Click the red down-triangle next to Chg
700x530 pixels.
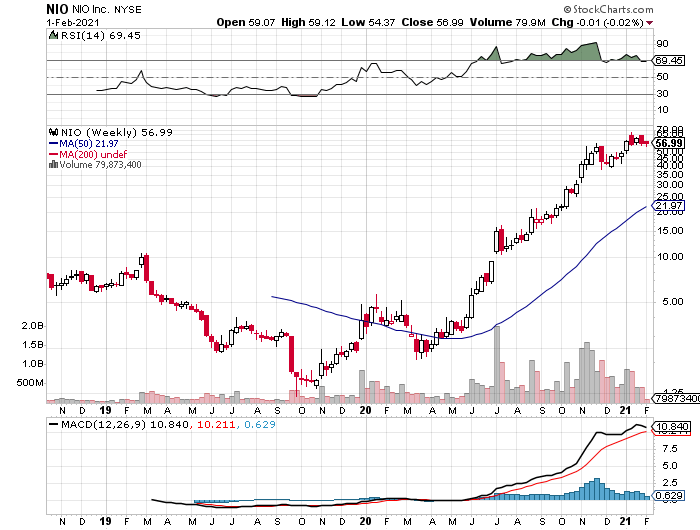click(x=650, y=23)
